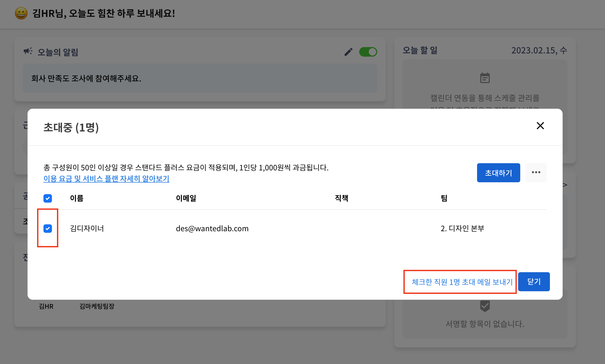The width and height of the screenshot is (605, 364).
Task: Click the calendar icon in 오늘 할 일
Action: pos(485,78)
